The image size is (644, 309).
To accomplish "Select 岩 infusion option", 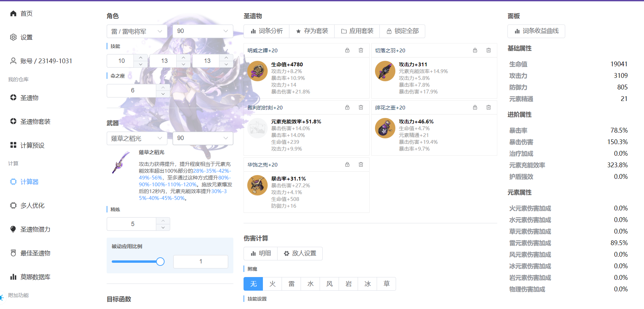I will tap(348, 284).
